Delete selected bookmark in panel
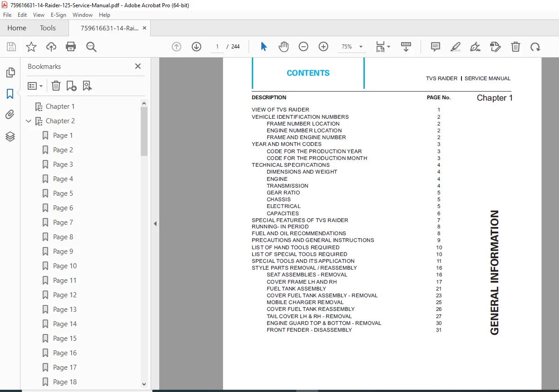Screen dimensions: 559x392 pos(56,86)
